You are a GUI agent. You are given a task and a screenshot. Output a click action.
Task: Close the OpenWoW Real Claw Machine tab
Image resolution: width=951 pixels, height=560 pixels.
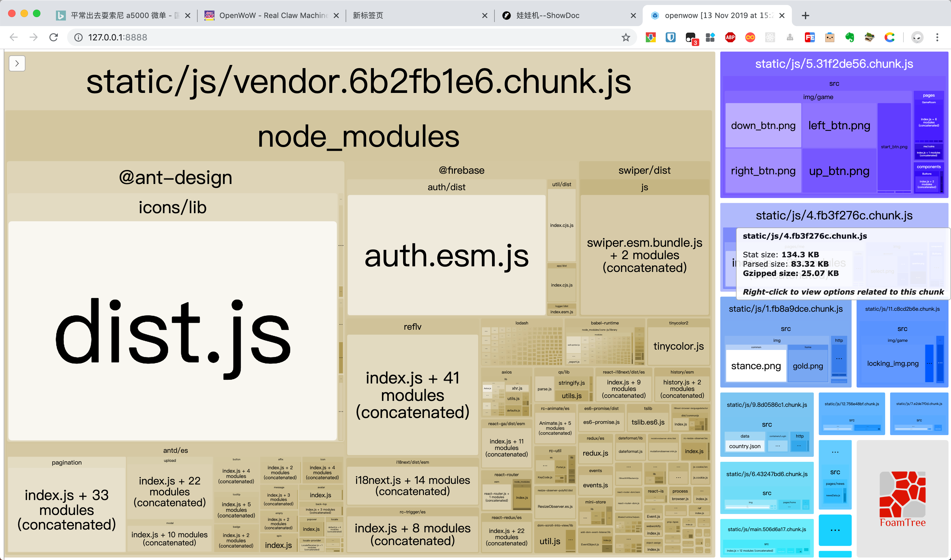(336, 16)
